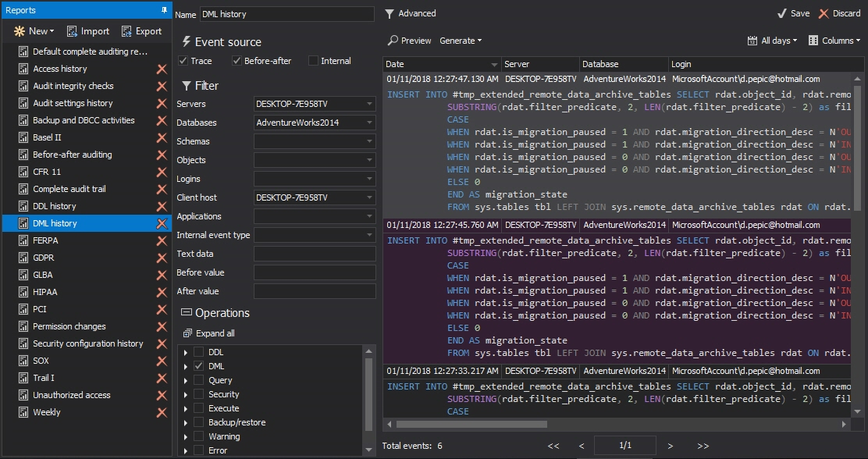This screenshot has height=459, width=868.
Task: Open the Generate menu
Action: point(461,41)
